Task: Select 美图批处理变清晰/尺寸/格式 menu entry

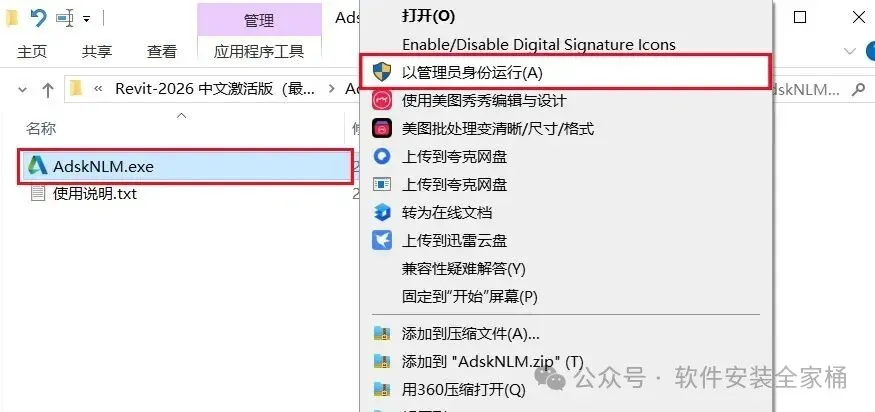Action: tap(566, 129)
